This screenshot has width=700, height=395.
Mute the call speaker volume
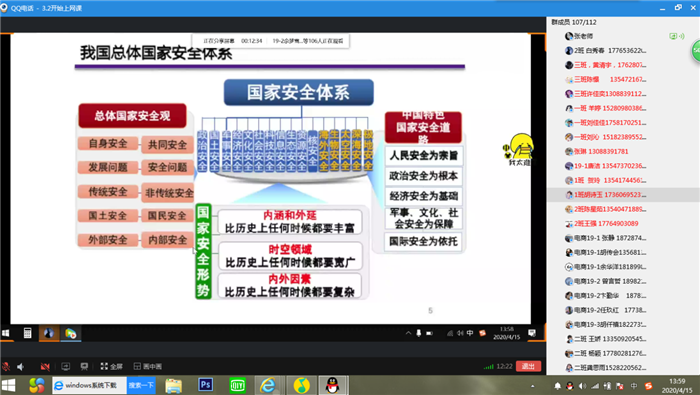[x=21, y=366]
